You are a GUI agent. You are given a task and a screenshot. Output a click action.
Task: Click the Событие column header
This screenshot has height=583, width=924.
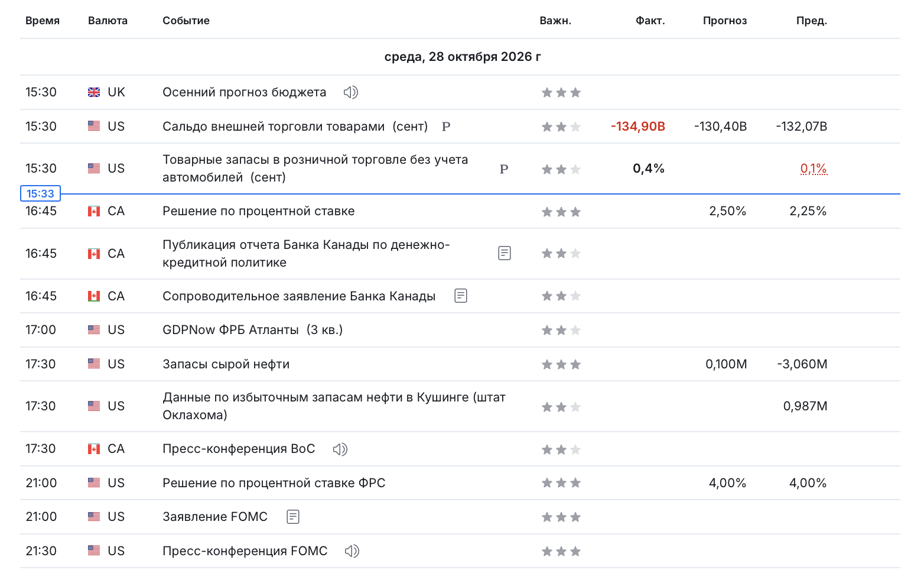click(186, 21)
